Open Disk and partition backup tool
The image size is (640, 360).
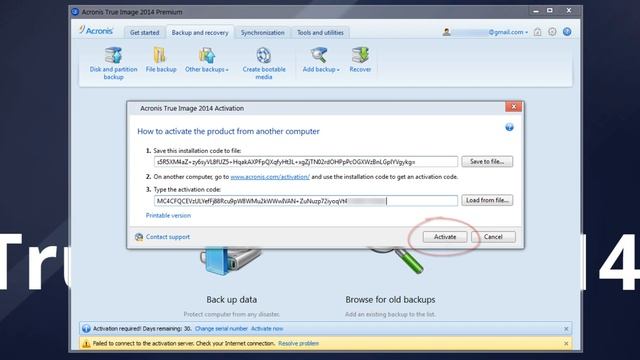click(x=113, y=63)
